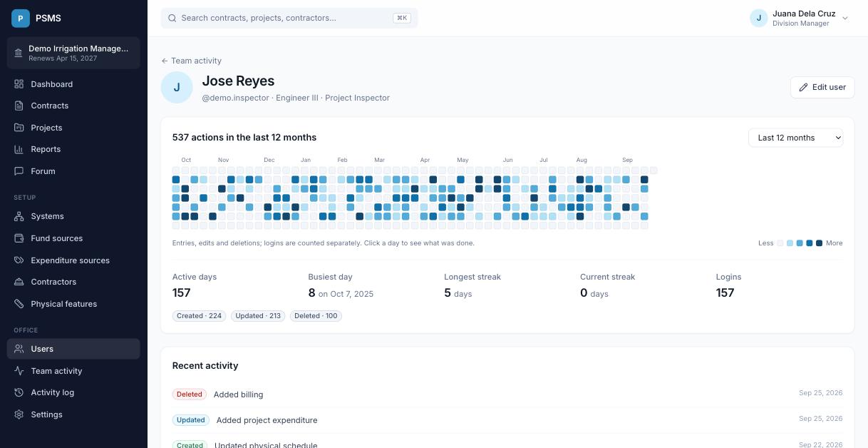
Task: Click the Users people icon
Action: click(19, 349)
